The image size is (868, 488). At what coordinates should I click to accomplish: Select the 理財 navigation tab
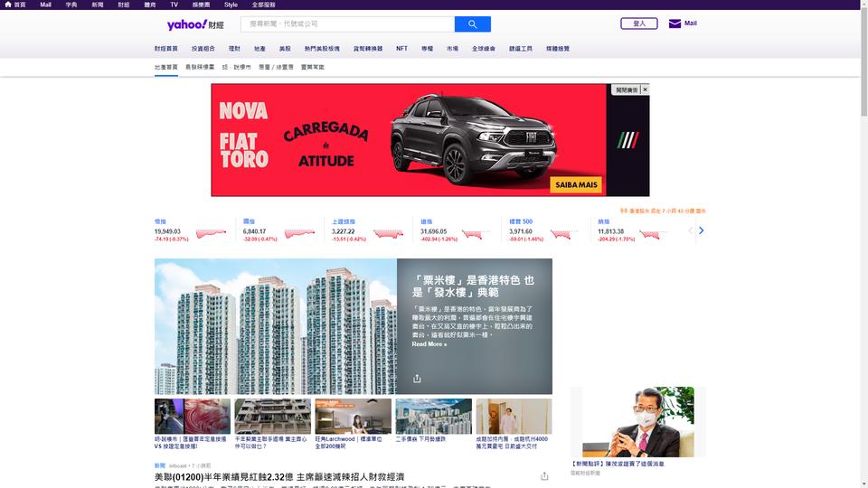(235, 49)
